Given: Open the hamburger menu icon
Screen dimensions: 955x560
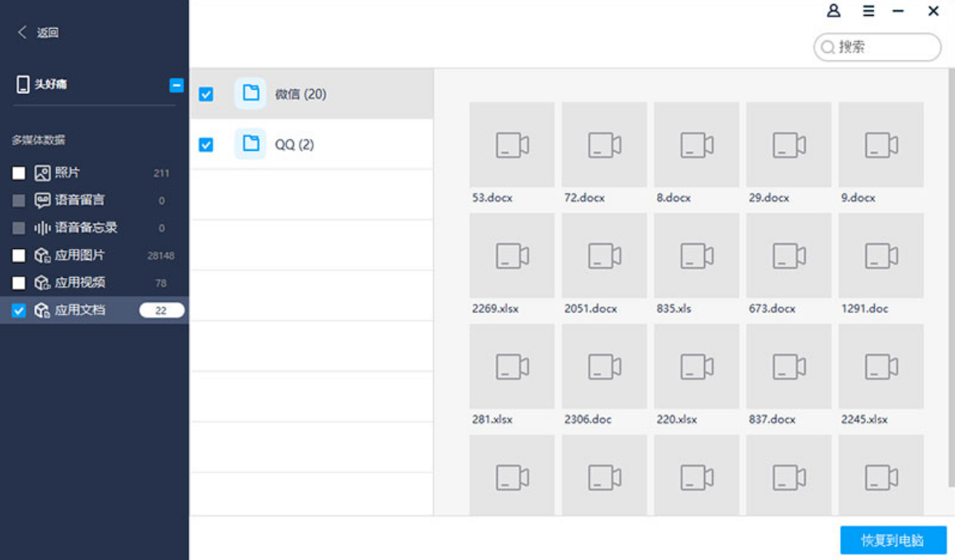Looking at the screenshot, I should [x=868, y=11].
